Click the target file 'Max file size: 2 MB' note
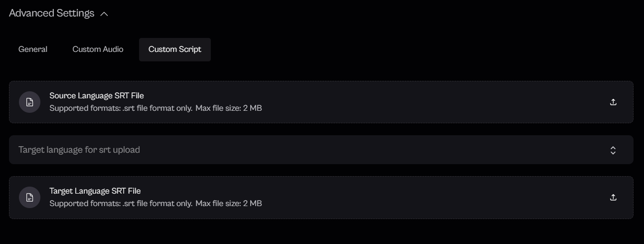 (x=229, y=203)
